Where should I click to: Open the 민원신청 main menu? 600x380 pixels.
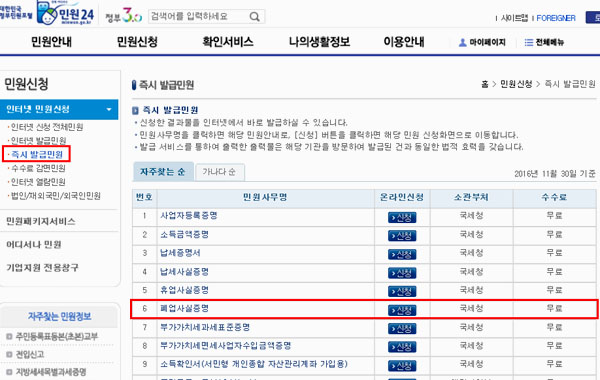137,42
